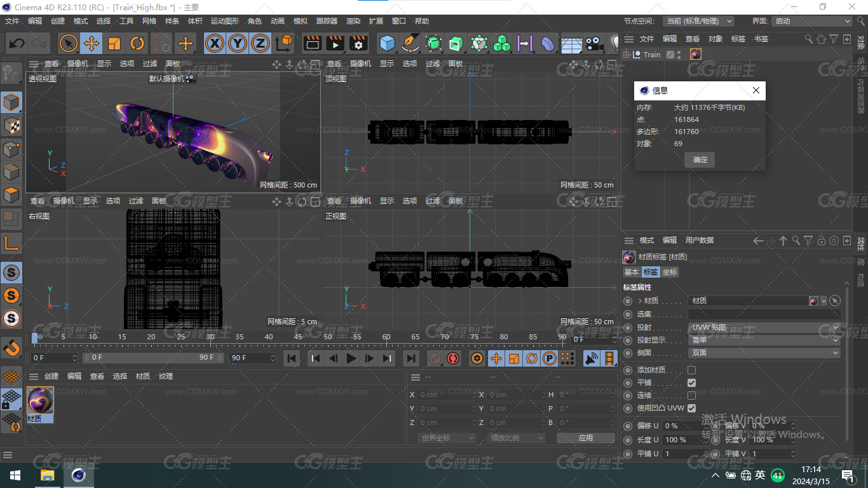868x488 pixels.
Task: Add a Camera object from toolbar
Action: tap(593, 43)
